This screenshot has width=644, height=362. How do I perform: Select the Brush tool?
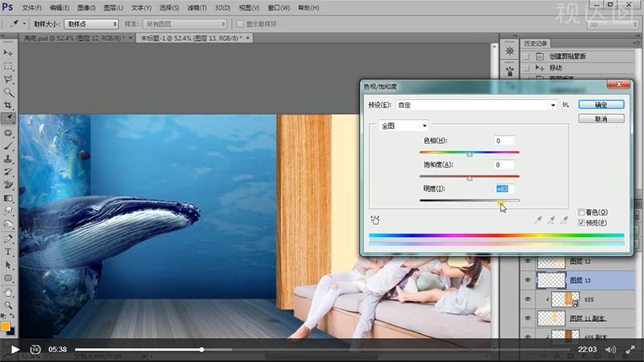[8, 146]
